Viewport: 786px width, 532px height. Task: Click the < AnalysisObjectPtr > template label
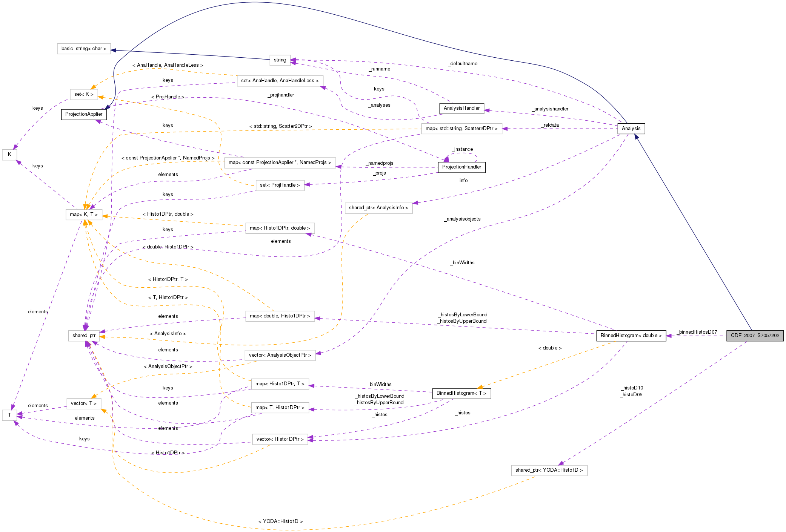tap(168, 366)
